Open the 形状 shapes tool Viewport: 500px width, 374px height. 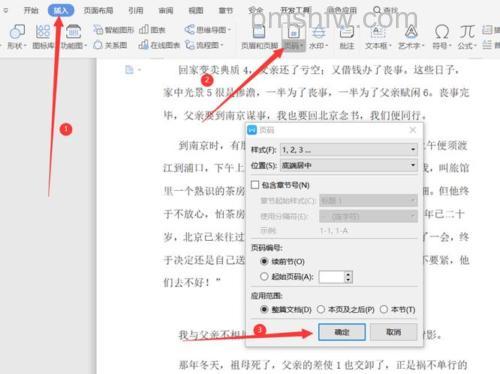[17, 37]
